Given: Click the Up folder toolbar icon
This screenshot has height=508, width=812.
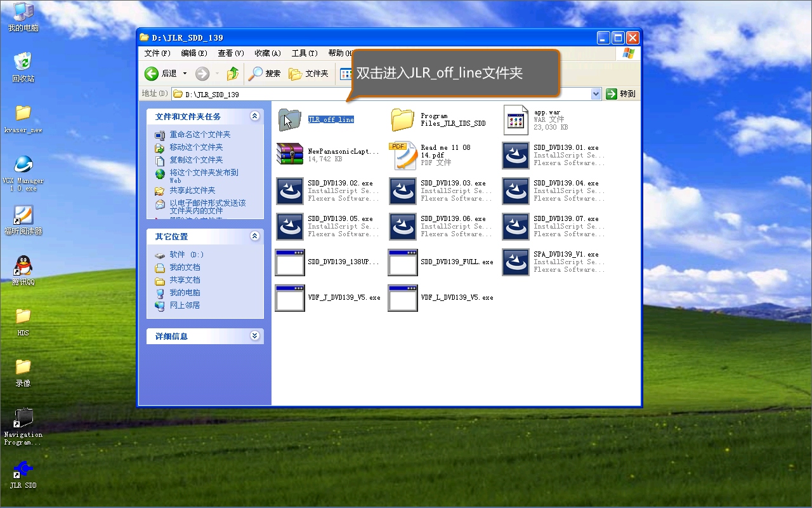Looking at the screenshot, I should tap(233, 74).
